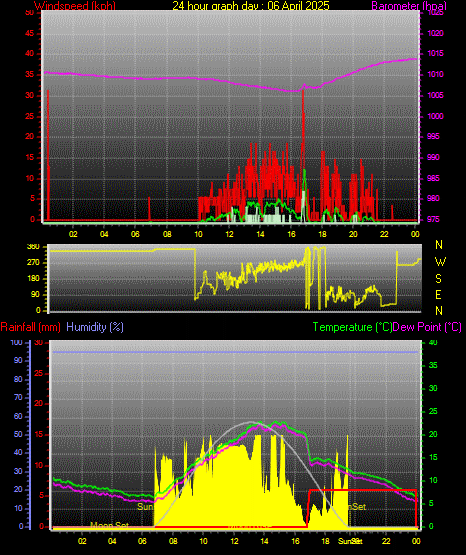Screen dimensions: 466x555
Task: Click the S compass direction label
Action: [438, 279]
